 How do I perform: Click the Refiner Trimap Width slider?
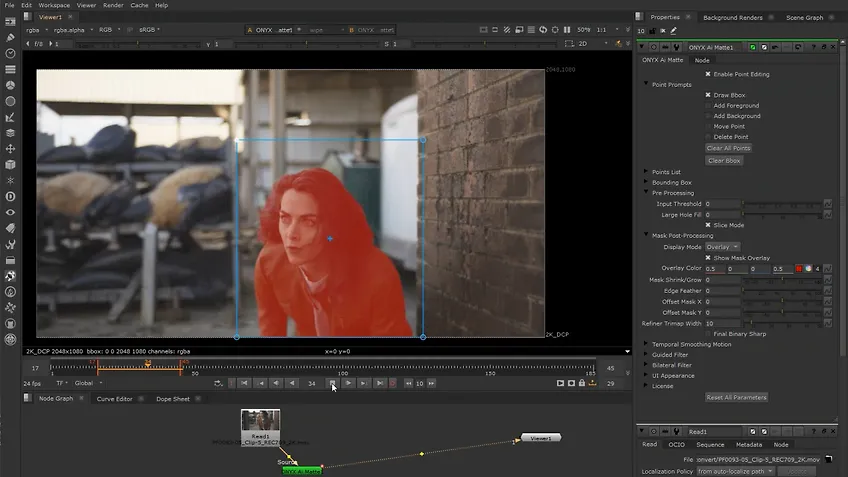(x=781, y=323)
